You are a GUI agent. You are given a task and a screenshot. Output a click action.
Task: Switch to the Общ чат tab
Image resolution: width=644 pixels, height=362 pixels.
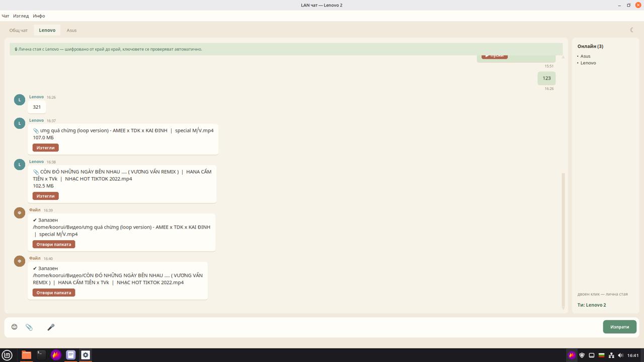pos(19,30)
